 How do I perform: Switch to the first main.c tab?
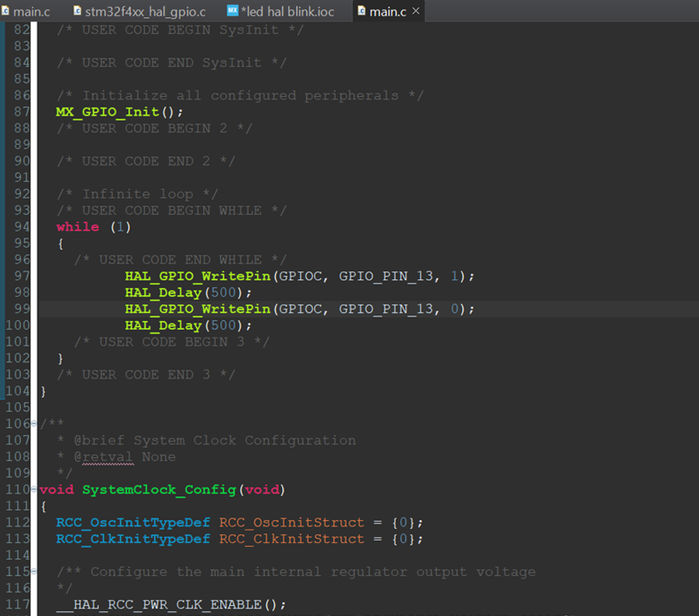(26, 12)
